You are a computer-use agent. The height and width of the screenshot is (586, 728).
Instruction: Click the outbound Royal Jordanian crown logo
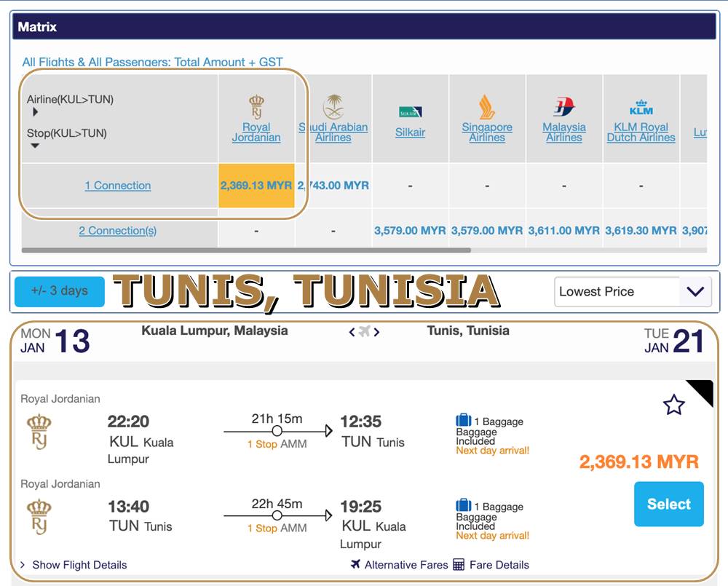[x=39, y=431]
